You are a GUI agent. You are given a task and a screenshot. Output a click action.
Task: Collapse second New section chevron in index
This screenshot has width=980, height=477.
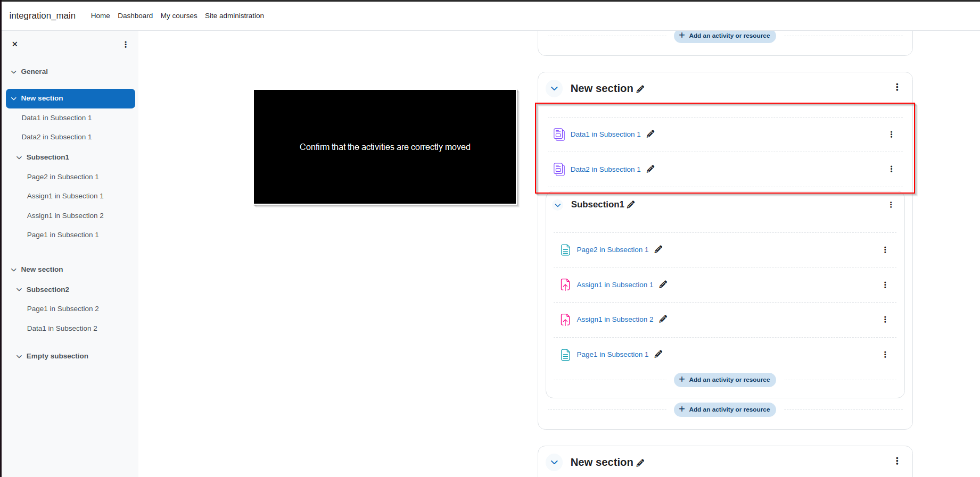pos(14,270)
